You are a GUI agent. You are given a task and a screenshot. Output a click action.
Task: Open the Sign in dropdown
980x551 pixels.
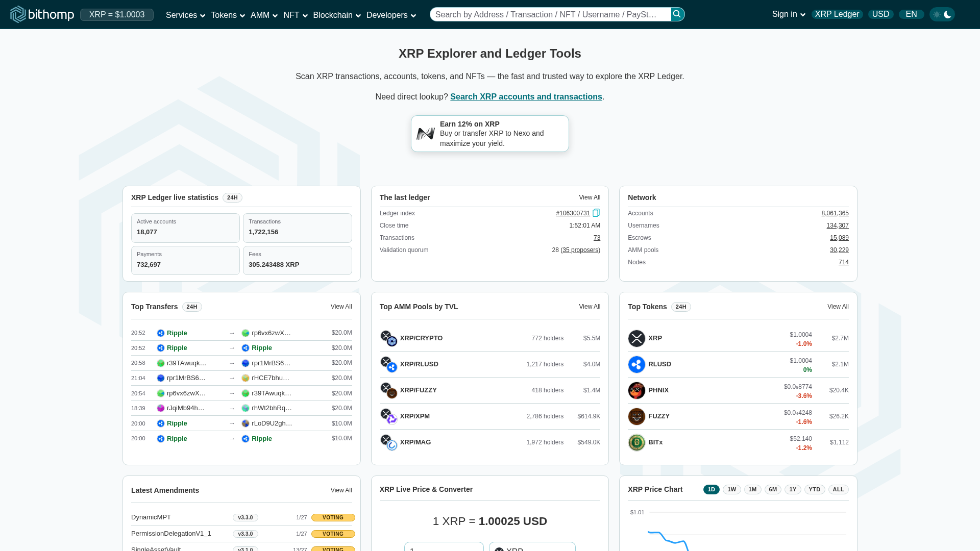pyautogui.click(x=789, y=14)
